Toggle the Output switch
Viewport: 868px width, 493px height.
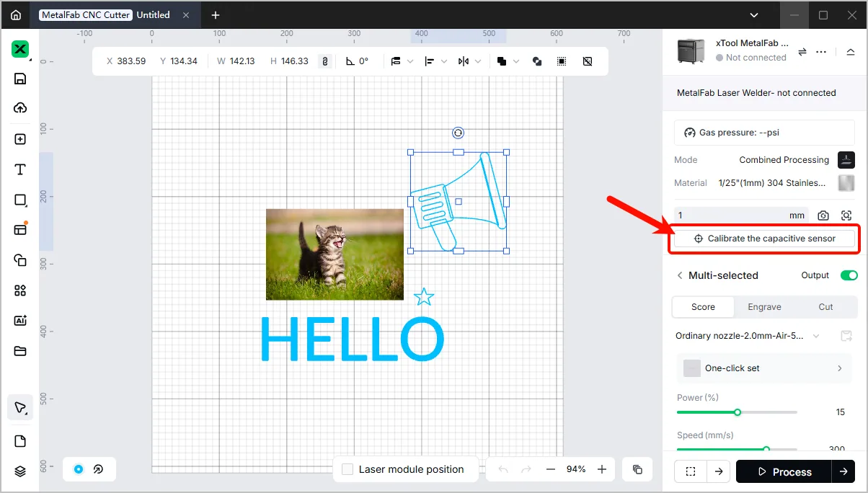(849, 275)
